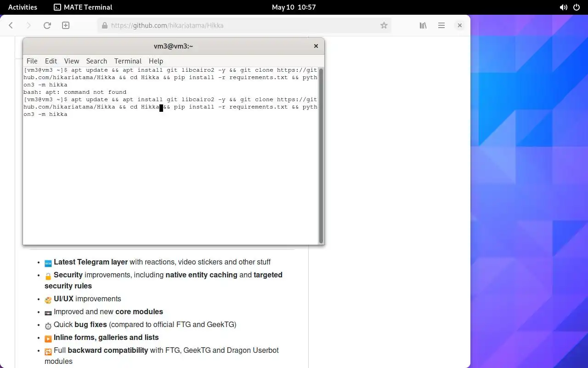Click the play emoji beside Inline forms

click(x=48, y=339)
